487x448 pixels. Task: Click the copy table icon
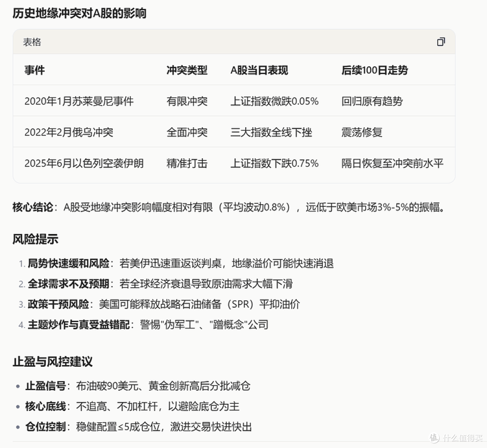tap(441, 42)
